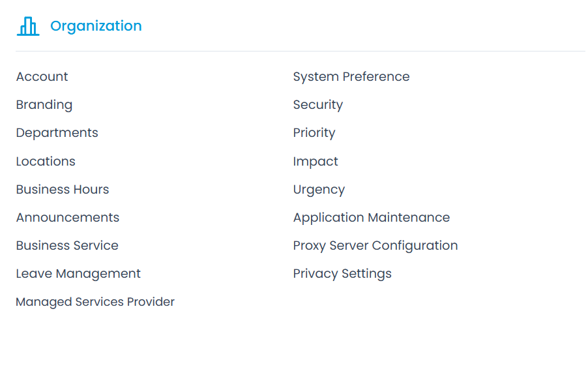Screen dimensions: 588x371
Task: Open Business Service settings
Action: pyautogui.click(x=67, y=246)
